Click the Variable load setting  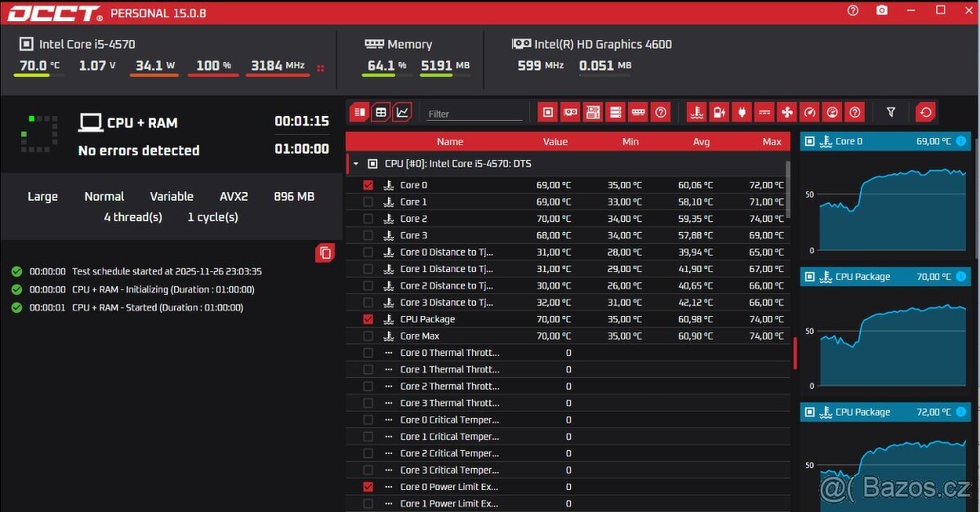pos(171,196)
